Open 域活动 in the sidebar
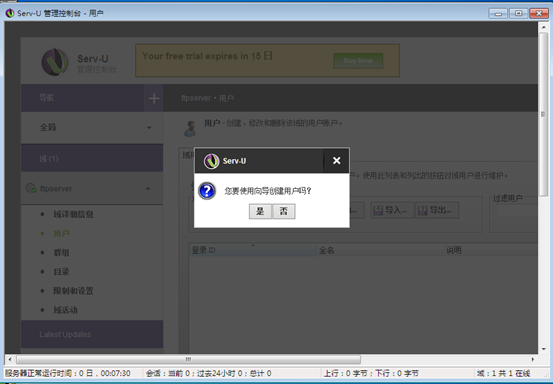The image size is (553, 384). click(x=65, y=310)
